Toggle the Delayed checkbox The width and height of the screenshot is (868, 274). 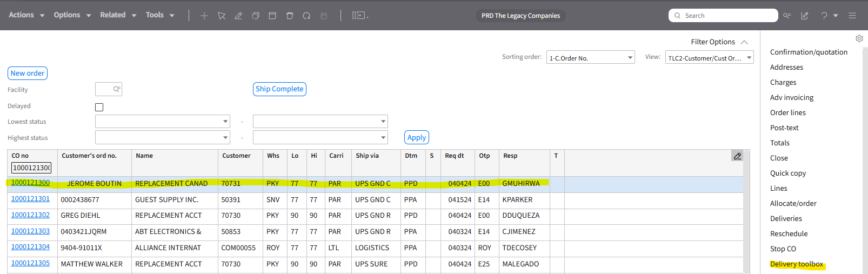99,107
